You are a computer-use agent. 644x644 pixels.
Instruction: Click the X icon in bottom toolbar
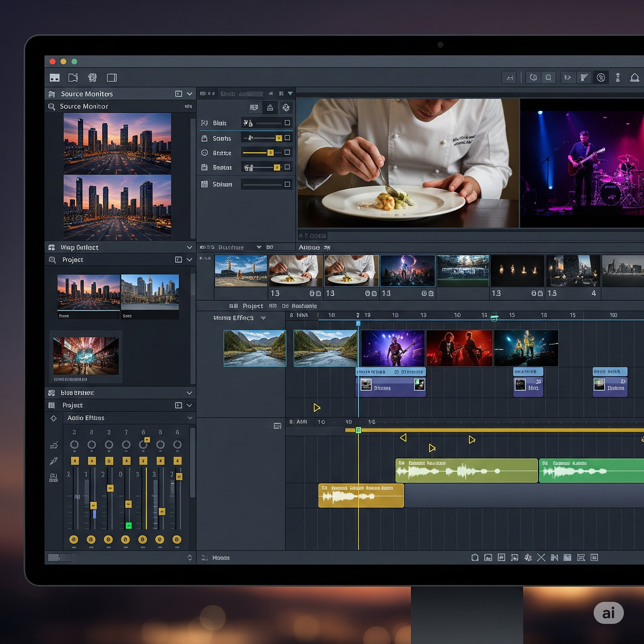541,557
